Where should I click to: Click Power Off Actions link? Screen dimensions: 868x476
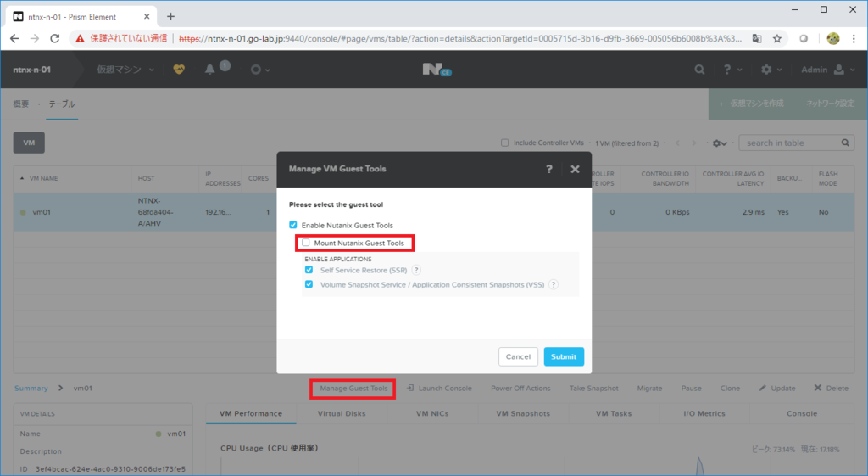pos(520,388)
